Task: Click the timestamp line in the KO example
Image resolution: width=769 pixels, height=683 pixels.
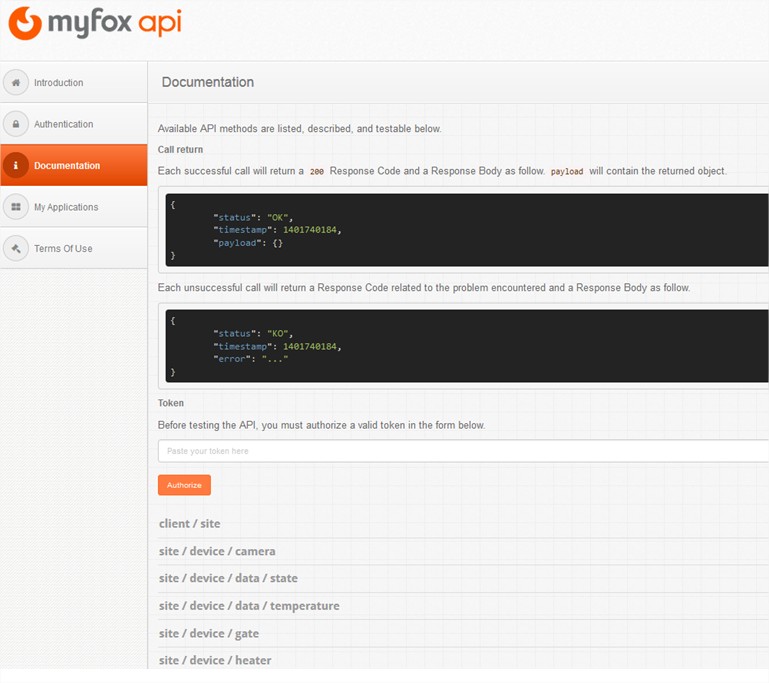Action: (x=277, y=347)
